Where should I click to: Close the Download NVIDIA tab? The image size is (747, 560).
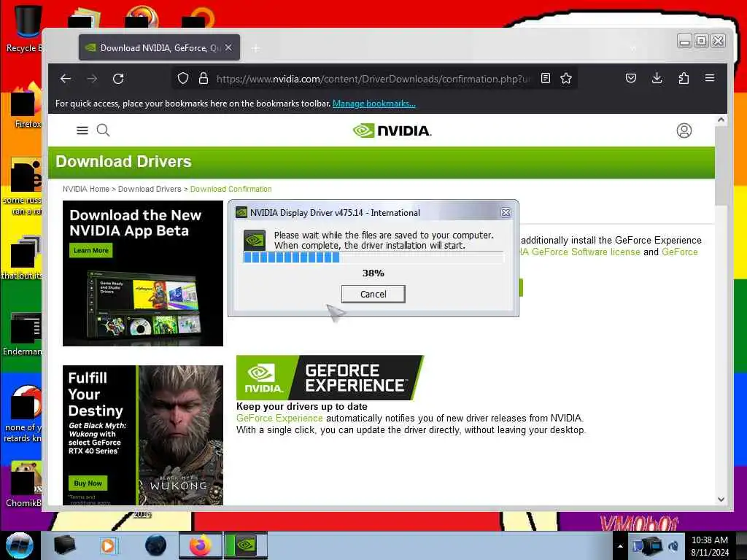(228, 47)
